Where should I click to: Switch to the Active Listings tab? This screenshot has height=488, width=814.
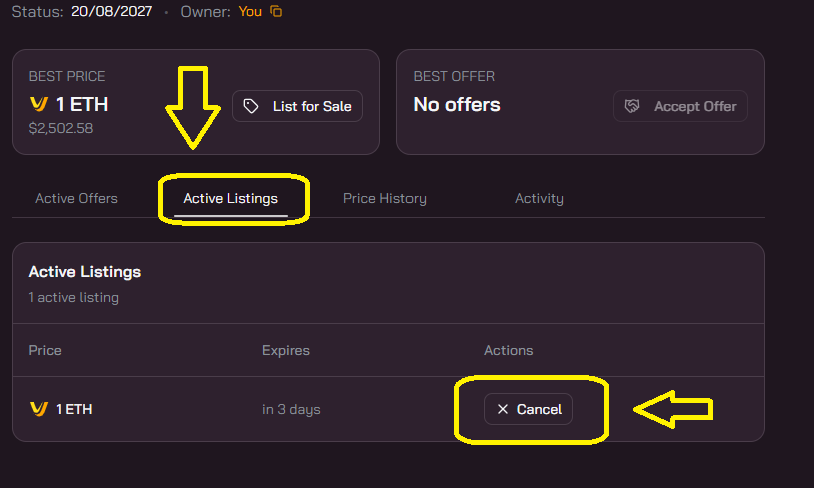click(230, 198)
